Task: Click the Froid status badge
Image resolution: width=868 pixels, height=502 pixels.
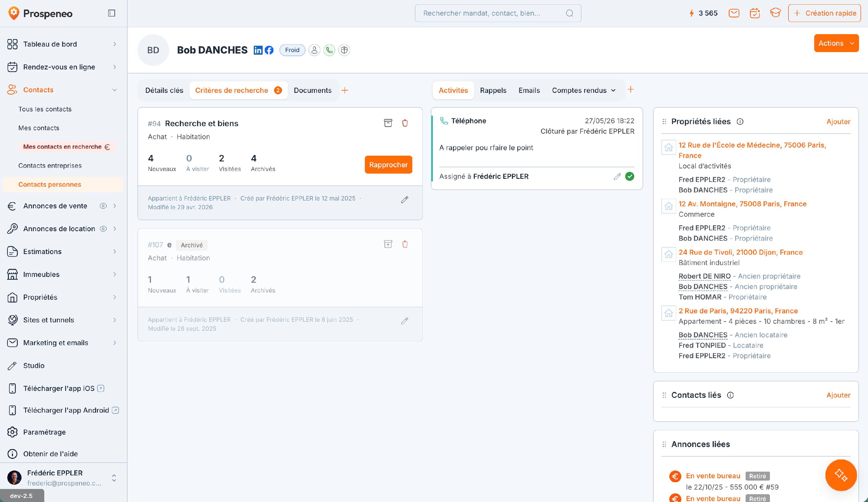Action: [292, 50]
